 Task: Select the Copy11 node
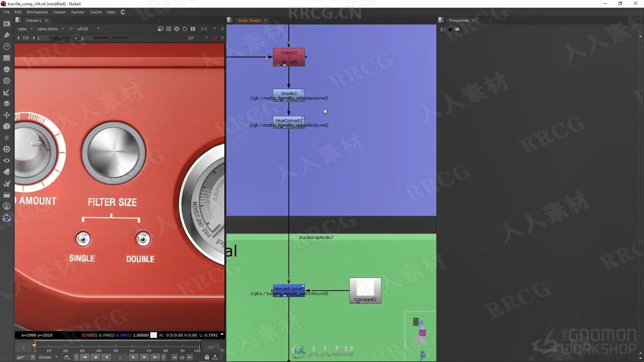[x=289, y=57]
